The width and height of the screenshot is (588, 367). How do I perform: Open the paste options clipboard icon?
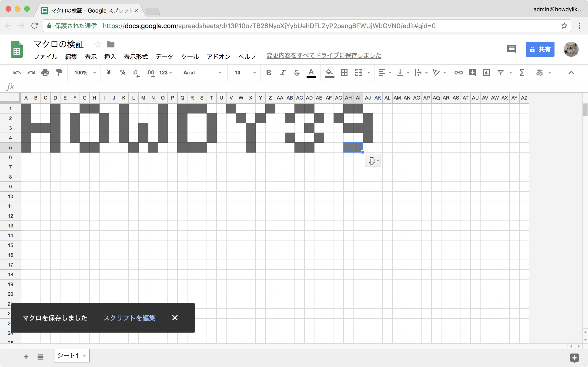(373, 160)
